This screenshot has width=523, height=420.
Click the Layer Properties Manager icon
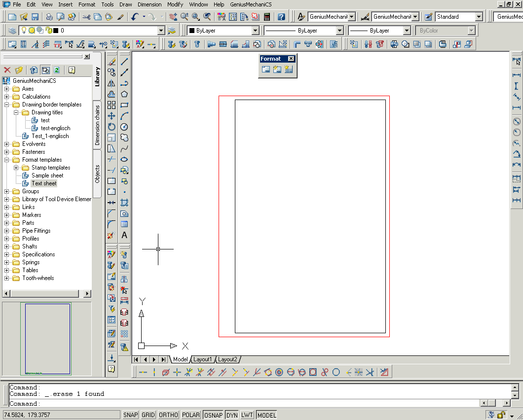tap(12, 31)
